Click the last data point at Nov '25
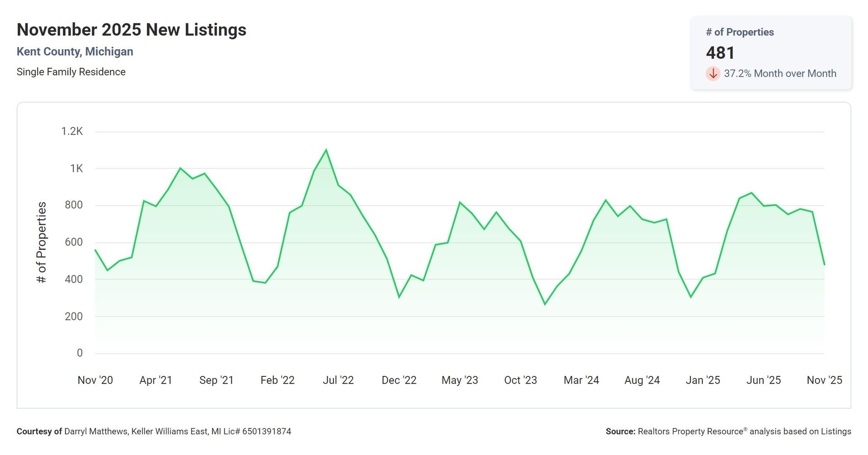868x455 pixels. pos(824,264)
